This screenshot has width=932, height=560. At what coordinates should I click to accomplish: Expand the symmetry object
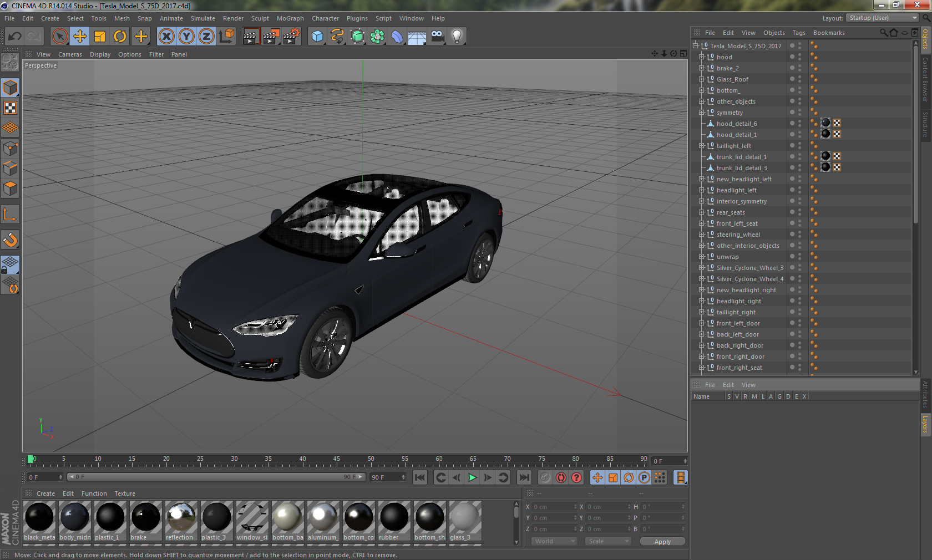[x=701, y=113]
